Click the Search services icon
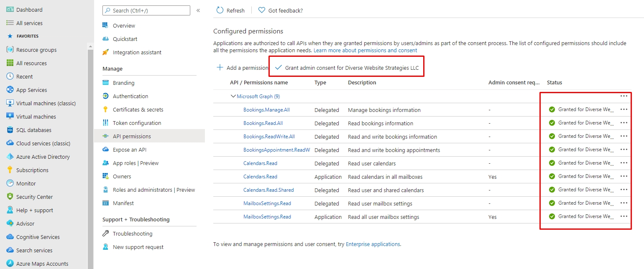644x269 pixels. click(10, 250)
